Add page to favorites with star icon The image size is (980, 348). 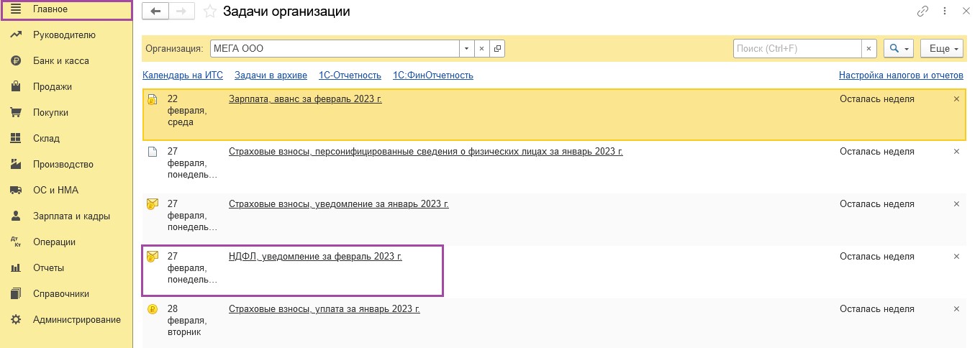pos(210,12)
